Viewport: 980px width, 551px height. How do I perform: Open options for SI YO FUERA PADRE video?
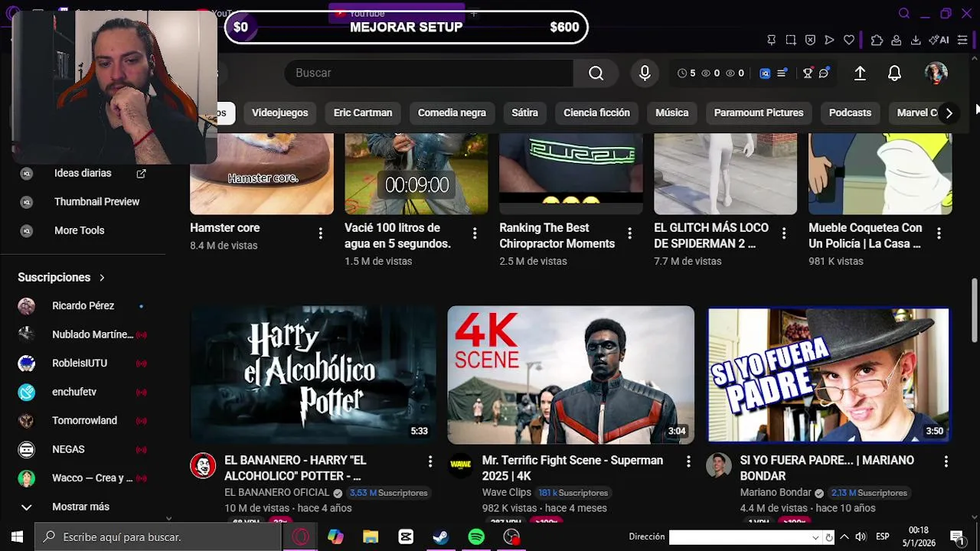[946, 461]
